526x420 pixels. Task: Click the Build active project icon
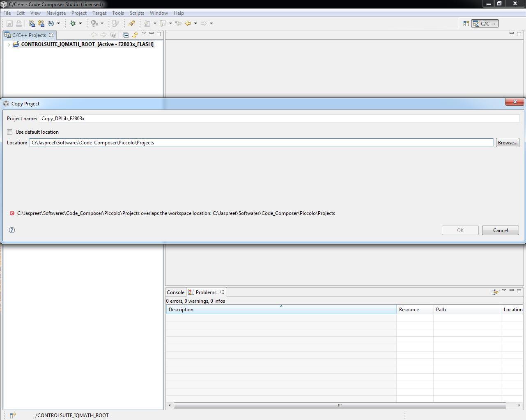coord(51,23)
